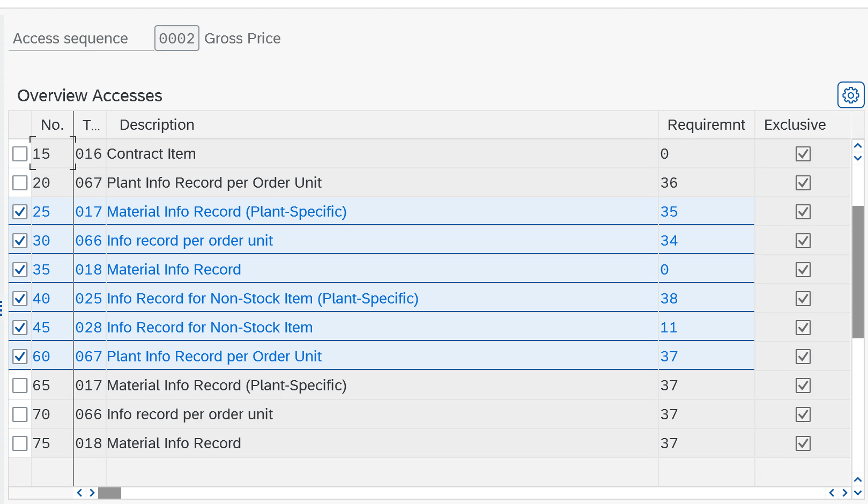The width and height of the screenshot is (868, 504).
Task: Toggle Exclusive checkbox for row 20
Action: tap(803, 183)
